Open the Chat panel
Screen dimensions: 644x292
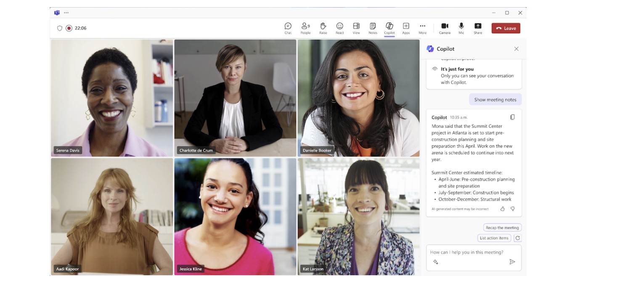coord(288,28)
